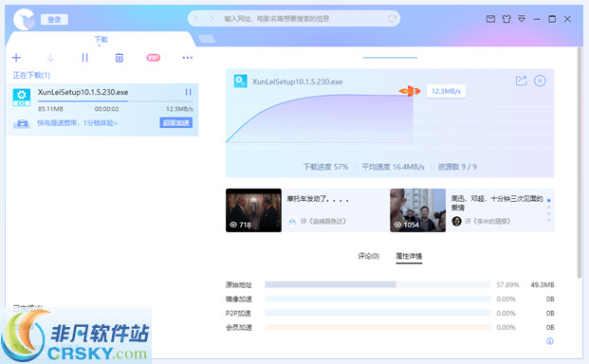Go back with the address bar arrow
589x364 pixels.
(195, 18)
